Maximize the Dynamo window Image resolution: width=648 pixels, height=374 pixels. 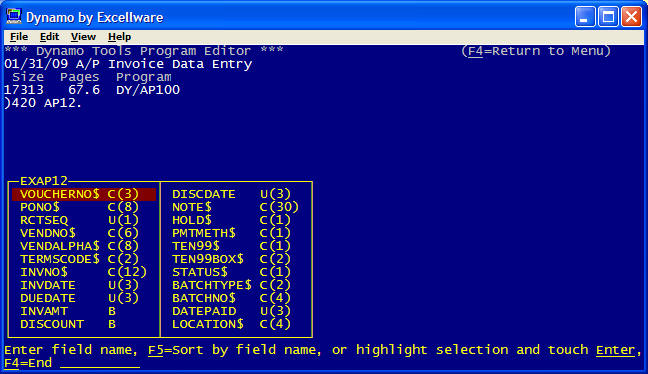coord(608,17)
